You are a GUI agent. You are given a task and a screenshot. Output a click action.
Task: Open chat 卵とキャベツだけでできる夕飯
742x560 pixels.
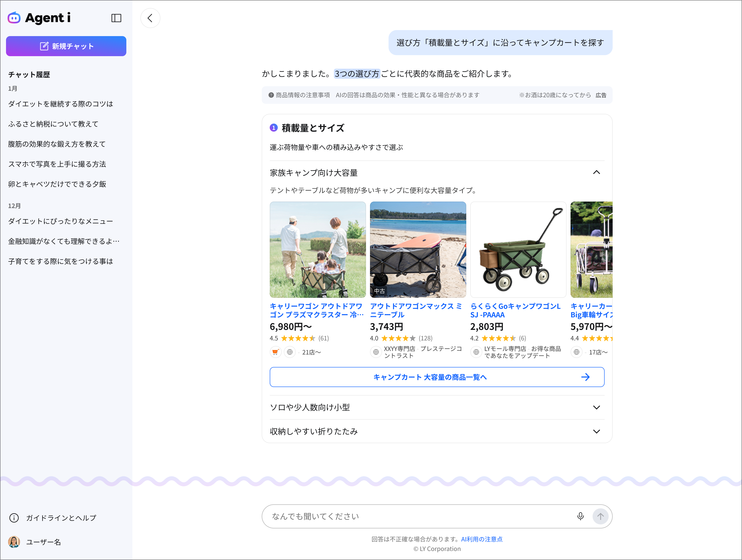[x=57, y=184]
